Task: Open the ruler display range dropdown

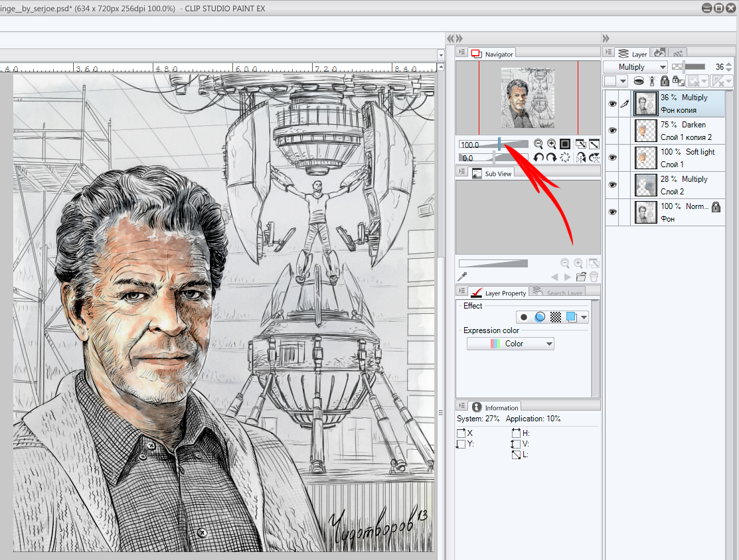Action: 721,81
